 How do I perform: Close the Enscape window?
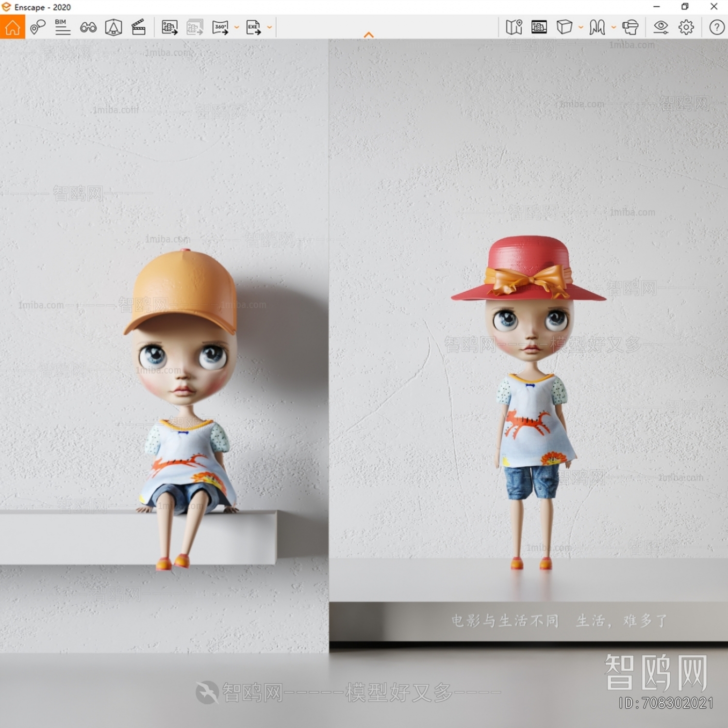(714, 7)
